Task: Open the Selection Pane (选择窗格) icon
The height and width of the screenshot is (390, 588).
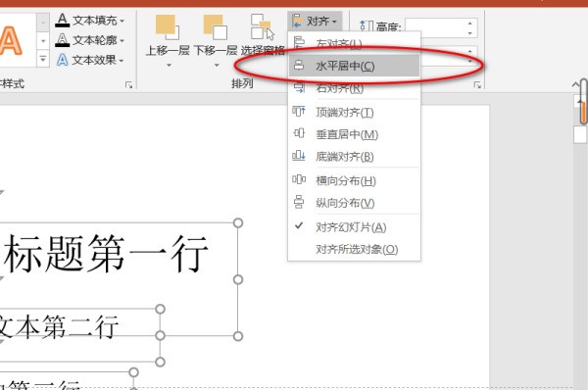Action: tap(262, 26)
